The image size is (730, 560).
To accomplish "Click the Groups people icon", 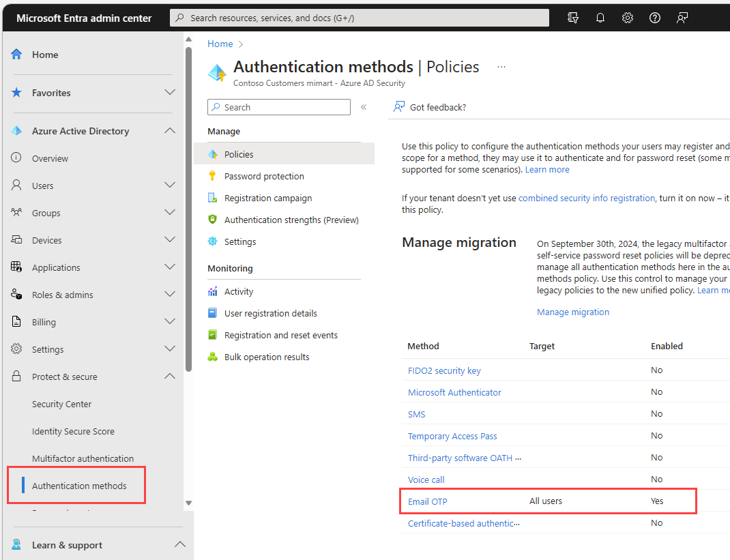I will pyautogui.click(x=16, y=213).
